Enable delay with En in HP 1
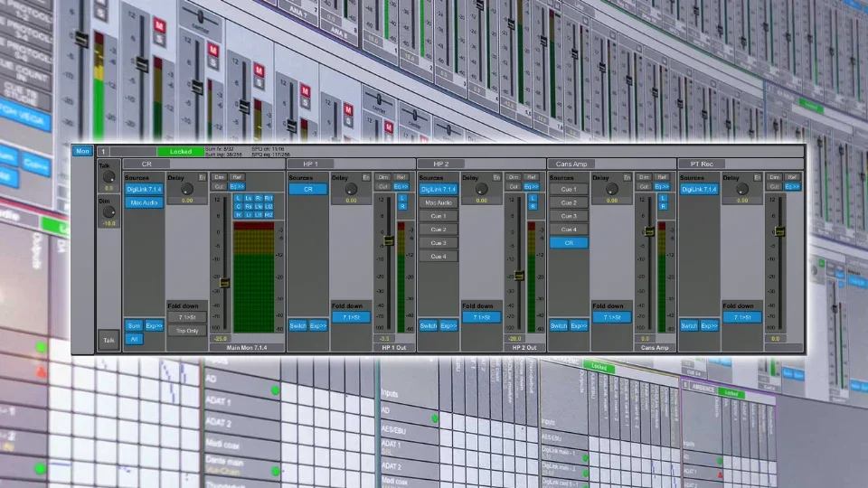The width and height of the screenshot is (868, 488). (366, 178)
